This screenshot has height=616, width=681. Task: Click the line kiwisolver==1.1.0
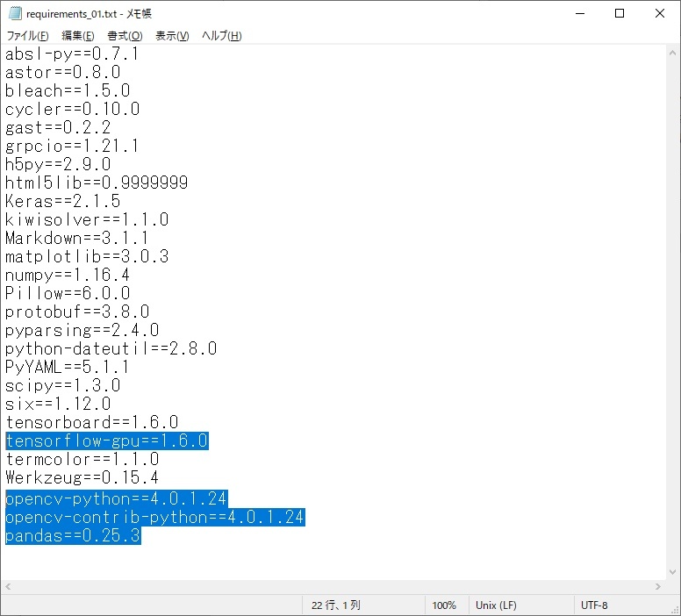click(x=87, y=219)
